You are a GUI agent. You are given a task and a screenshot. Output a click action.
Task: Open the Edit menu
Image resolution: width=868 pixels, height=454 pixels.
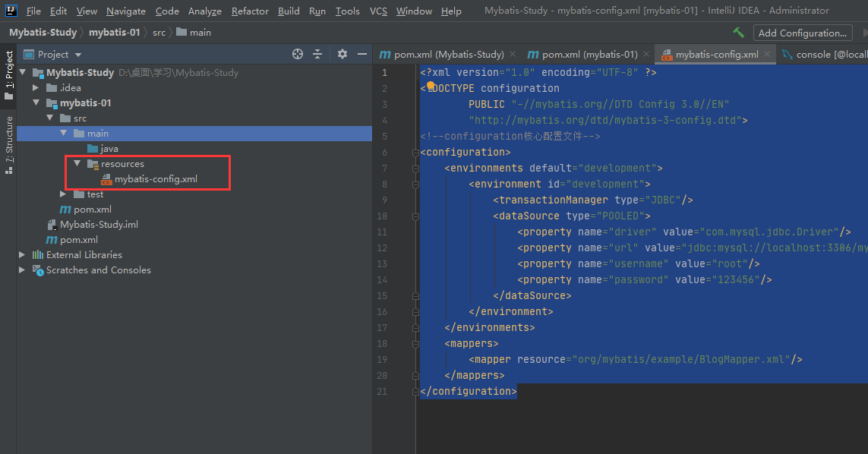tap(58, 11)
